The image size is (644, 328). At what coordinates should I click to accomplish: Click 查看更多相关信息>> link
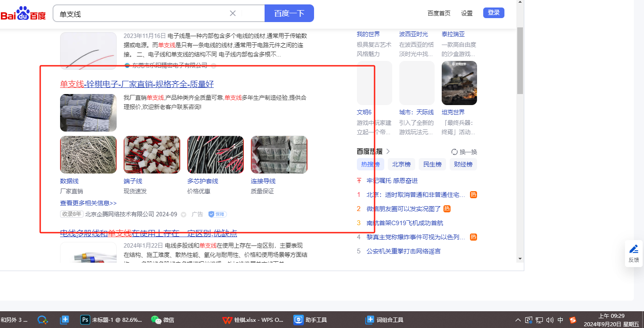88,203
